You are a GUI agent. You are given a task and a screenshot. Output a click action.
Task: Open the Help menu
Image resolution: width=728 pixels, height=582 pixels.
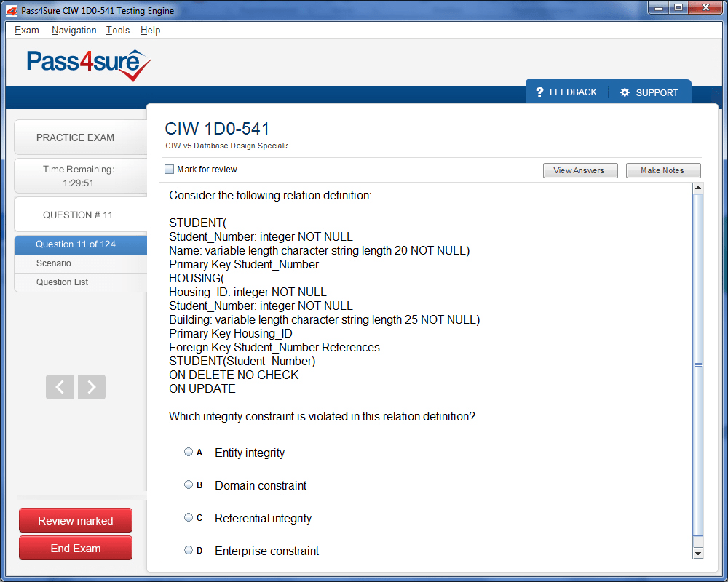click(x=151, y=30)
